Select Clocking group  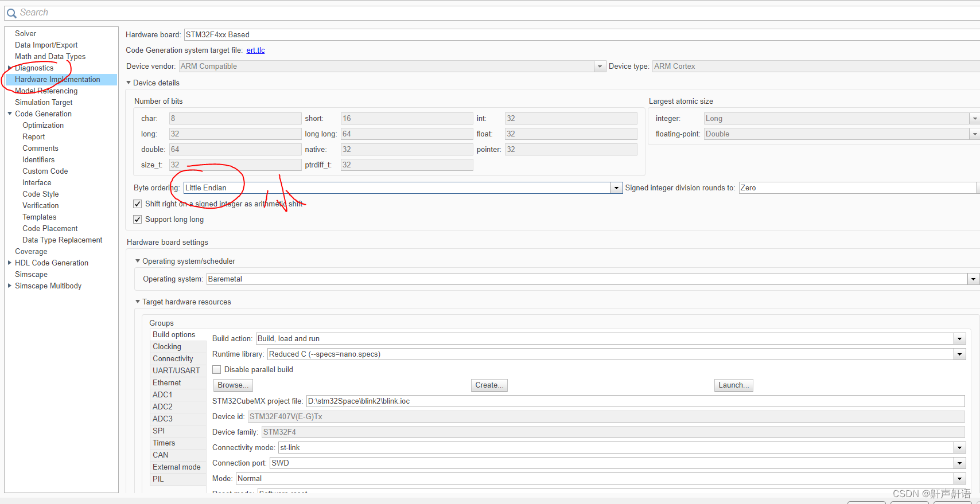point(178,347)
